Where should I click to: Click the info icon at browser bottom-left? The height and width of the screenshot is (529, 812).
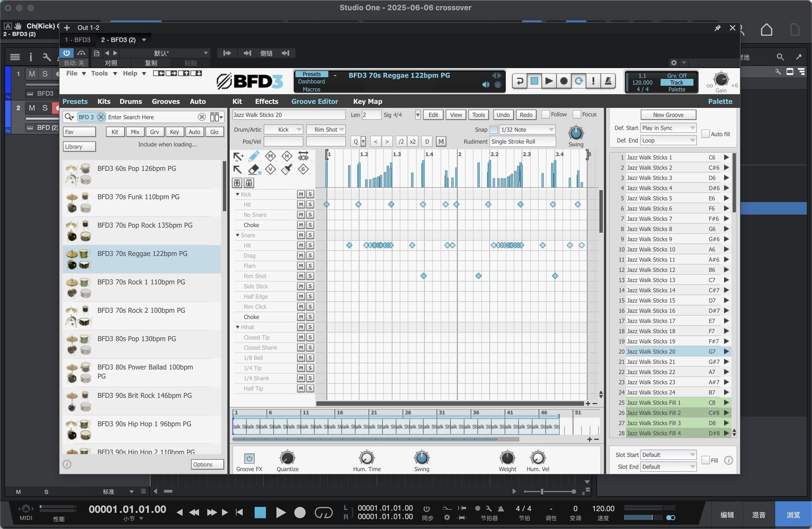click(67, 464)
